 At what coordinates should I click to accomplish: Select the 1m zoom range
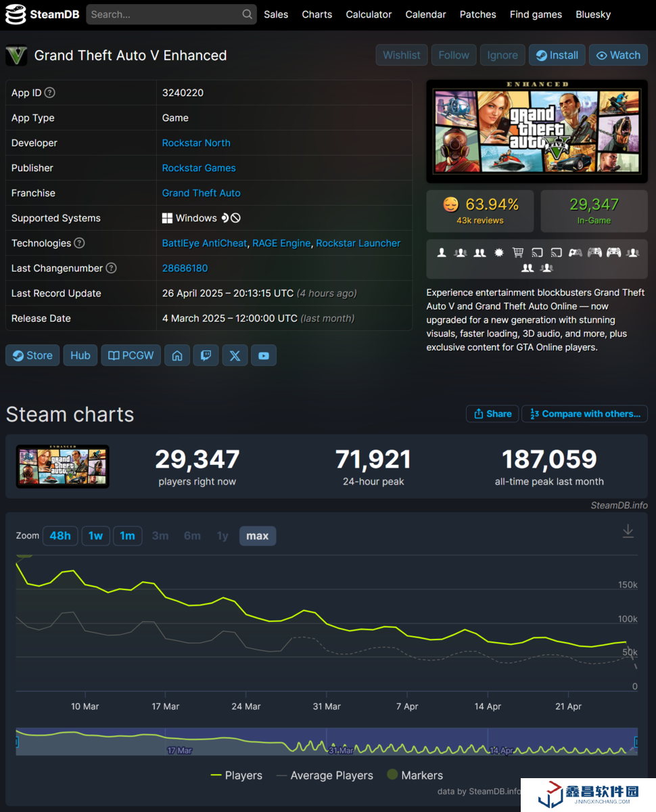(x=127, y=536)
